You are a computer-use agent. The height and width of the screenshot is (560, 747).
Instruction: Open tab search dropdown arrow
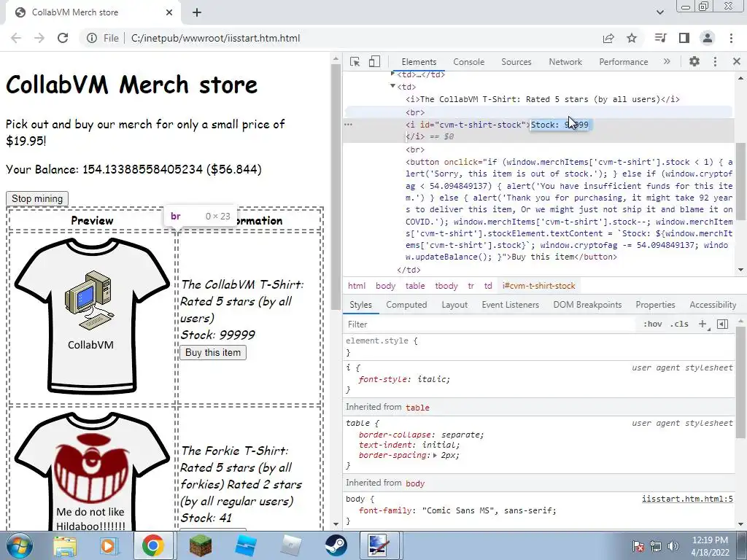[x=659, y=12]
